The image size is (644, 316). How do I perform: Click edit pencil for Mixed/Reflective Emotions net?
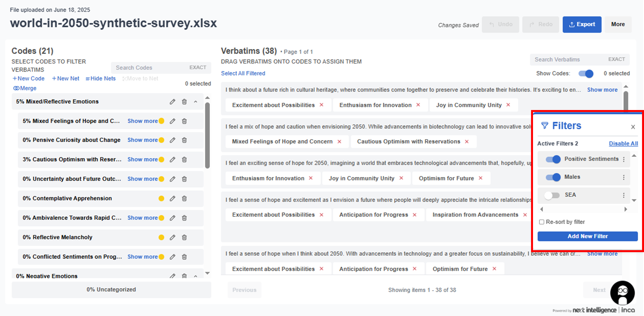point(172,102)
